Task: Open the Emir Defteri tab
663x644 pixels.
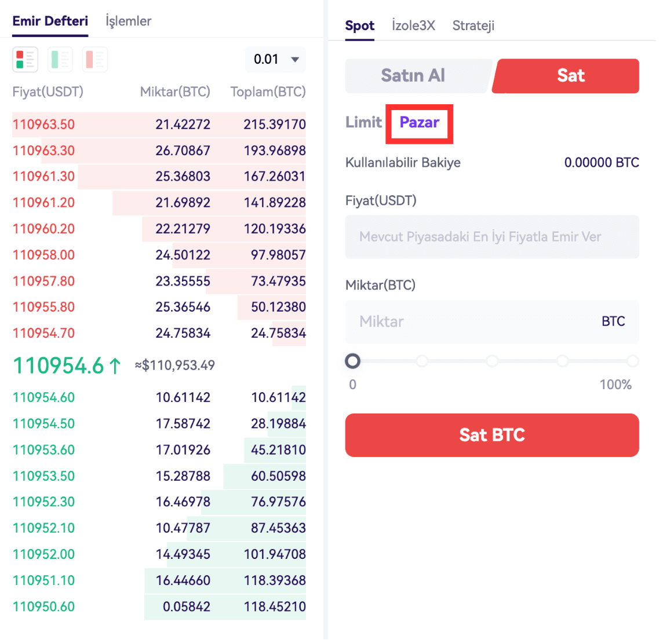Action: coord(50,21)
